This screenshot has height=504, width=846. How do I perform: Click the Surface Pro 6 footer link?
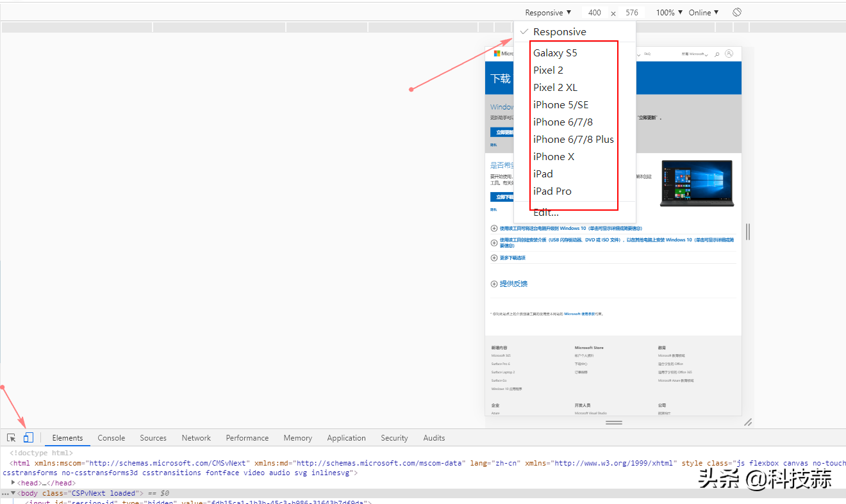pyautogui.click(x=501, y=364)
